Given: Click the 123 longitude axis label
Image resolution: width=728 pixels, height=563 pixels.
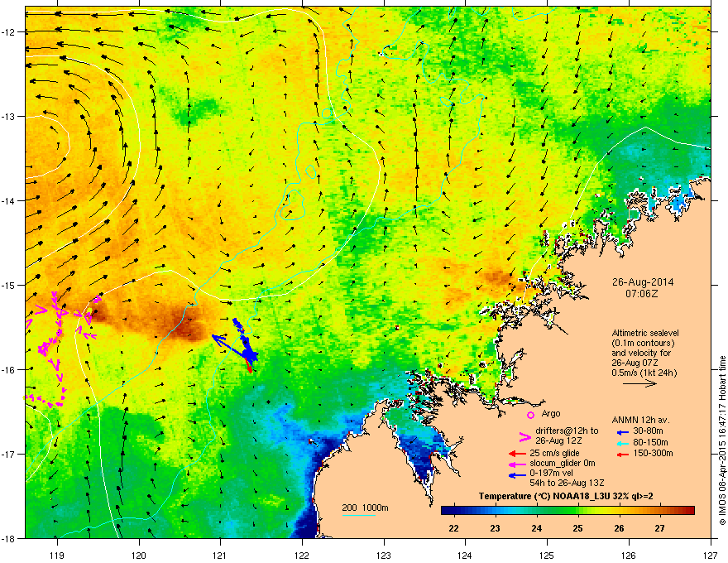Looking at the screenshot, I should pos(384,555).
